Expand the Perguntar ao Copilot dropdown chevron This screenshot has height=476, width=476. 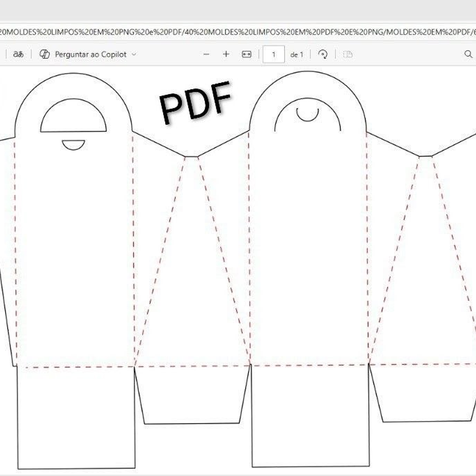133,54
